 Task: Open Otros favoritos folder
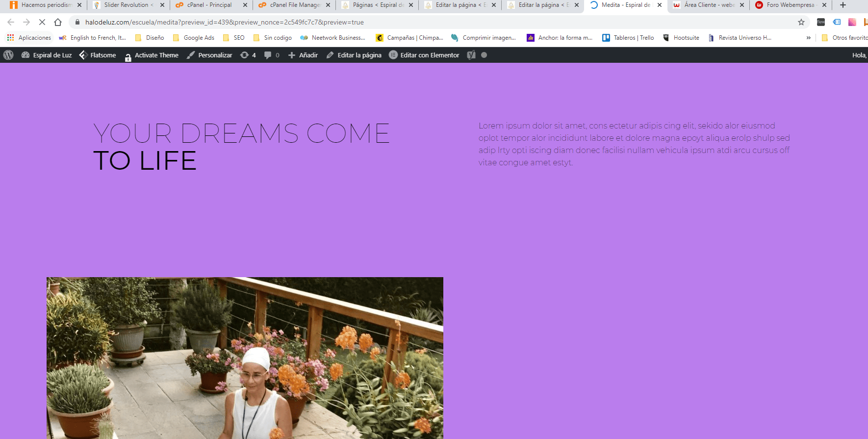[844, 38]
